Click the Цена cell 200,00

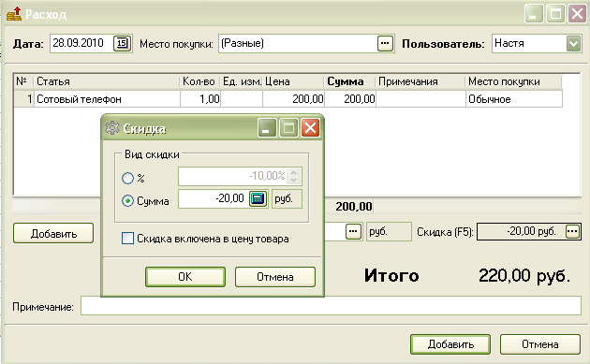293,99
